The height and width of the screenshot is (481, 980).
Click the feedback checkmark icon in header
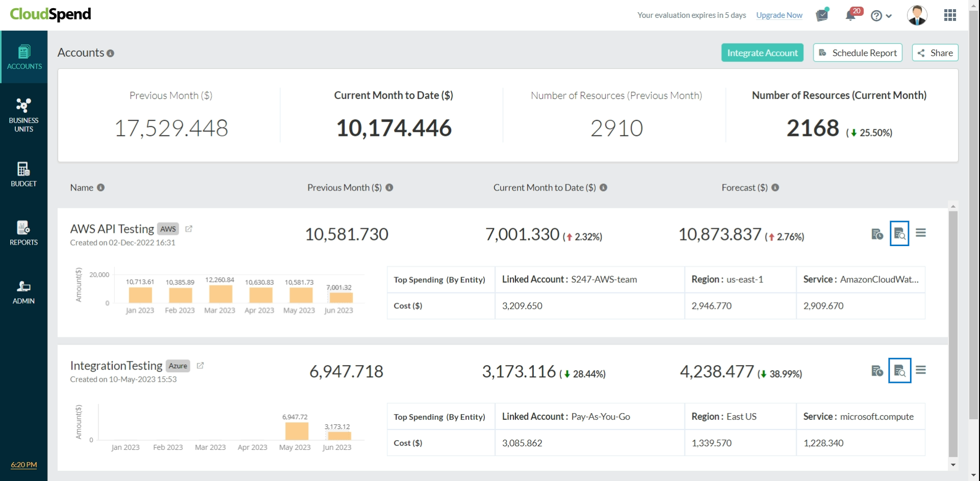[x=822, y=15]
